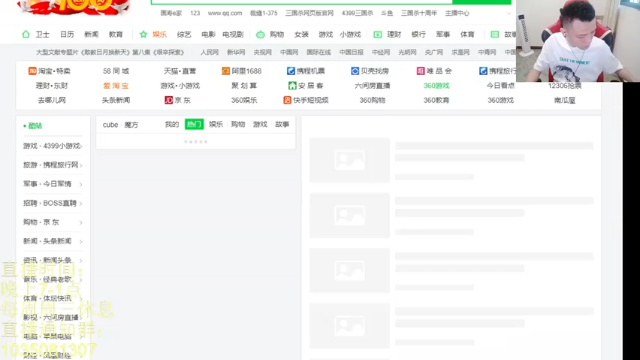Select the green 热门 tab in cube 魔方
This screenshot has height=360, width=640.
(194, 124)
